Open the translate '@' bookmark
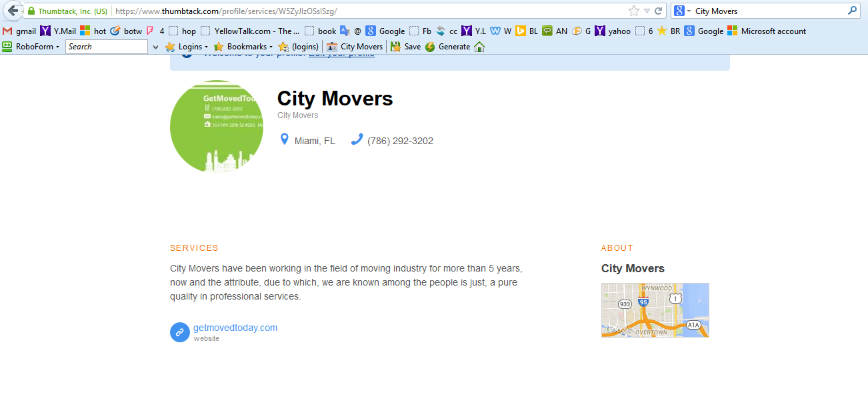 coord(350,31)
